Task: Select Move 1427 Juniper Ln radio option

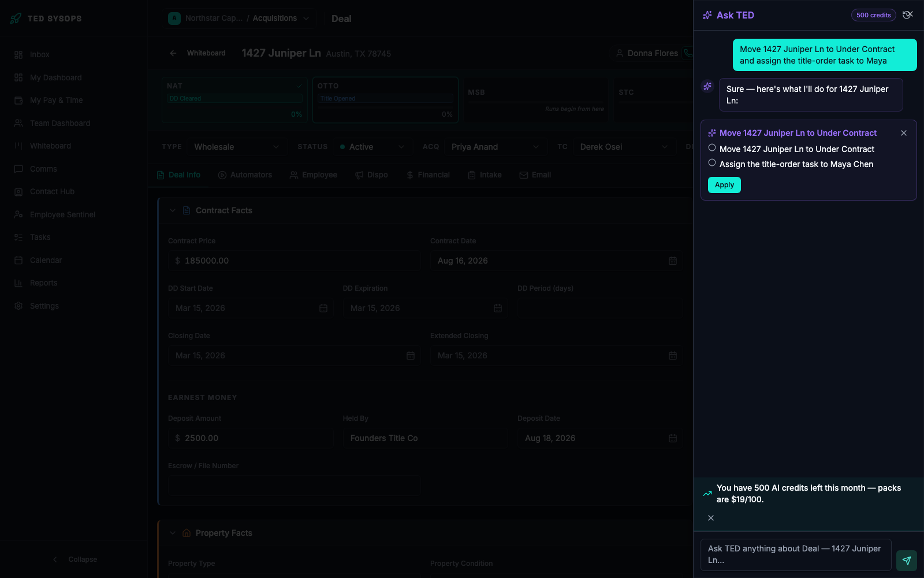Action: pos(712,148)
